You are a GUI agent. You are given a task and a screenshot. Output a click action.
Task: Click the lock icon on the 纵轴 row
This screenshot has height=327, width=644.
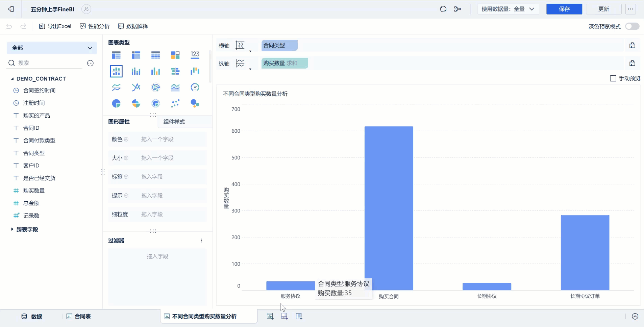[x=633, y=63]
